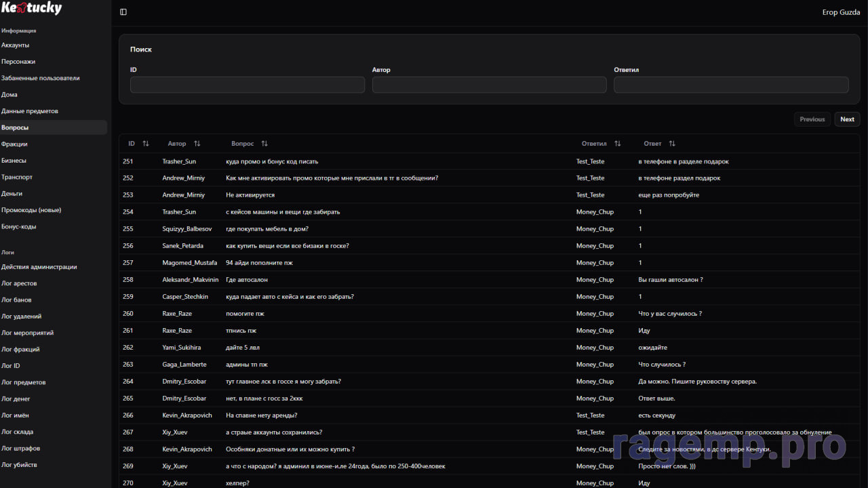
Task: Click the Егор Guzda user name
Action: coord(841,12)
